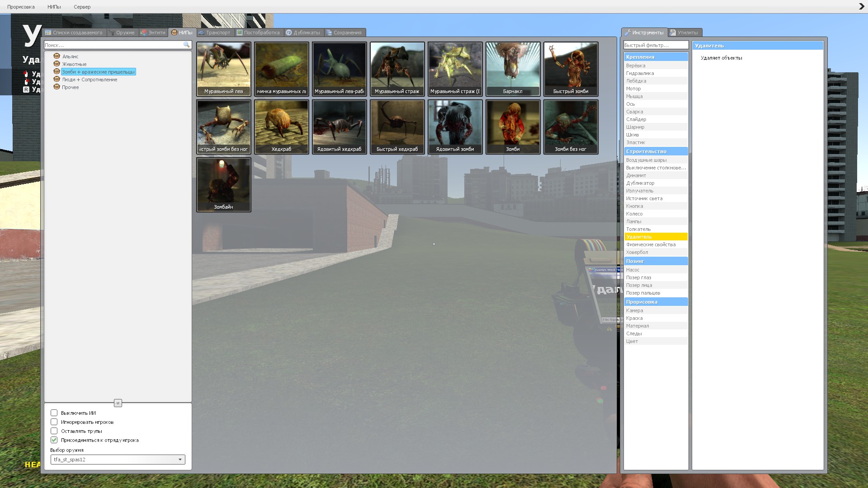Select the Инструменты tab
The image size is (868, 488).
[644, 33]
